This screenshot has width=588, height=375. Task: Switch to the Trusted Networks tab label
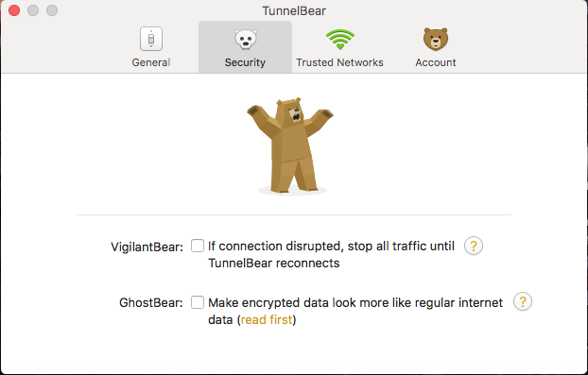click(x=339, y=62)
